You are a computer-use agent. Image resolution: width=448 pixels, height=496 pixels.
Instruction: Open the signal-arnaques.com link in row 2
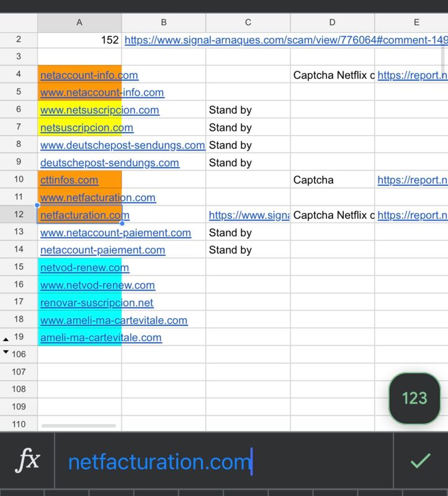tap(286, 40)
